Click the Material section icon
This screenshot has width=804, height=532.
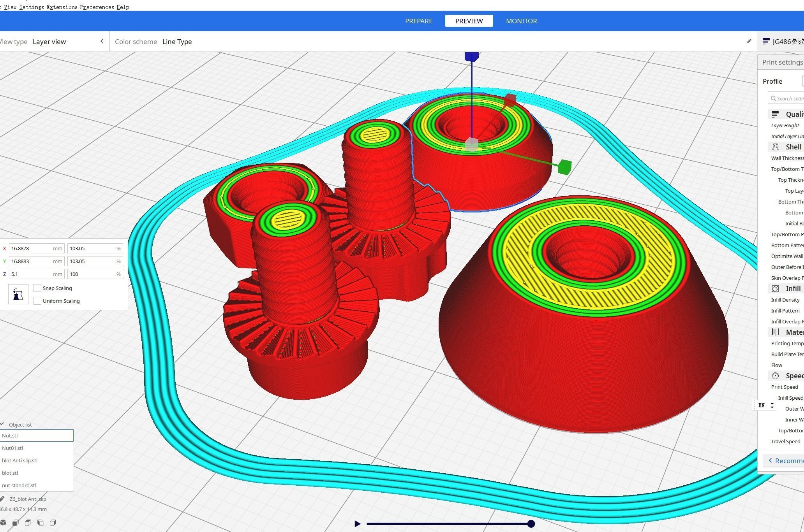pyautogui.click(x=776, y=332)
